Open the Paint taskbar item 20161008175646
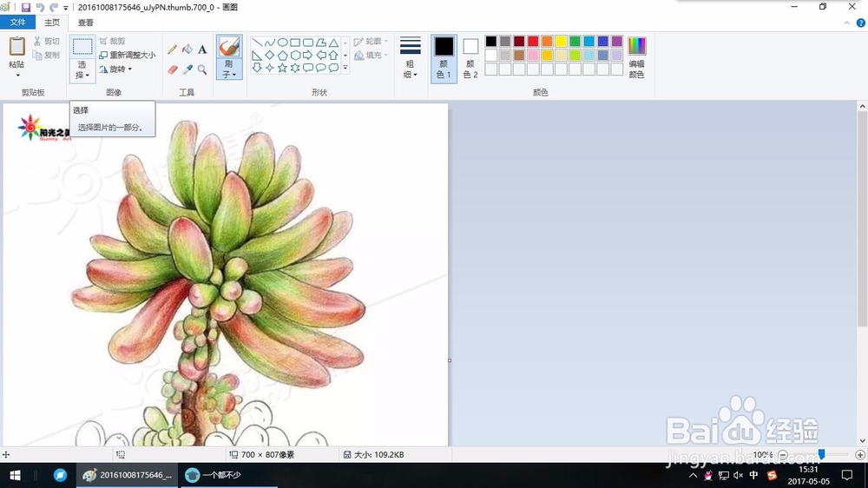The width and height of the screenshot is (868, 488). point(128,475)
